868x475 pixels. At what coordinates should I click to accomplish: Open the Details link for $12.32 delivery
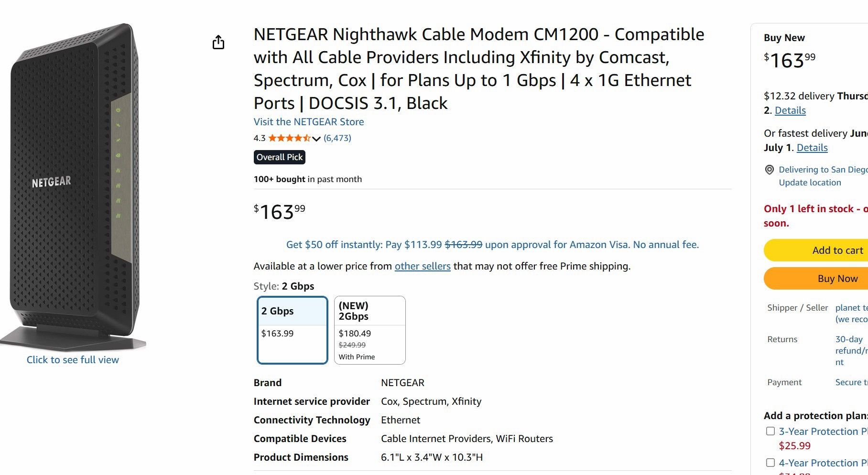tap(790, 110)
